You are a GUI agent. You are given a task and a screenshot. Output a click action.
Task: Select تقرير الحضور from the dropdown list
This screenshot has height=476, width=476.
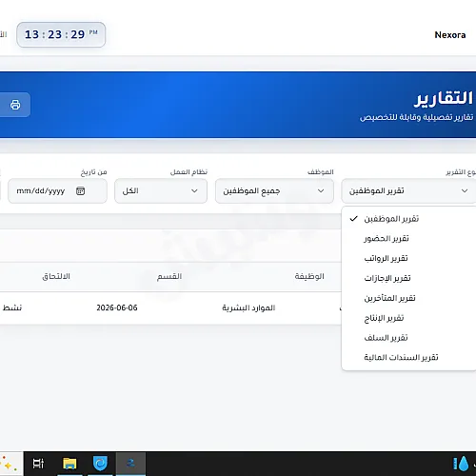(408, 238)
